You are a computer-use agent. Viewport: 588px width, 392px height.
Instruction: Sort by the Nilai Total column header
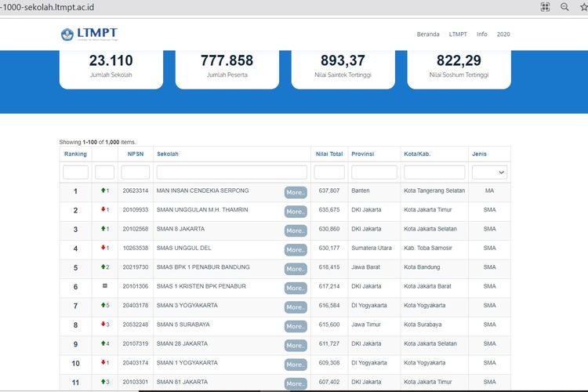(x=328, y=154)
